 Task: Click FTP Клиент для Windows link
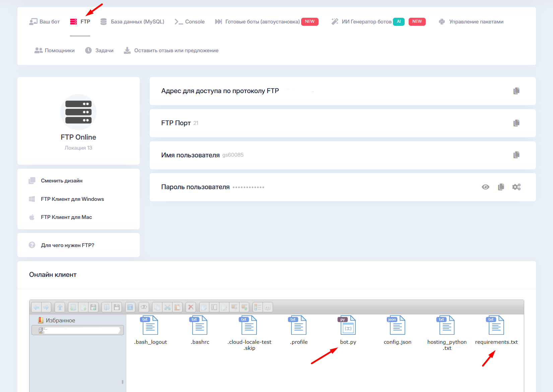[x=72, y=199]
